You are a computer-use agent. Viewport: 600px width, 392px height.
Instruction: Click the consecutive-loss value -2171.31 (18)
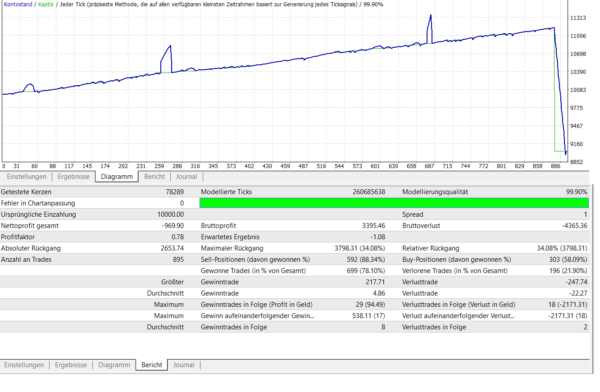coord(567,316)
